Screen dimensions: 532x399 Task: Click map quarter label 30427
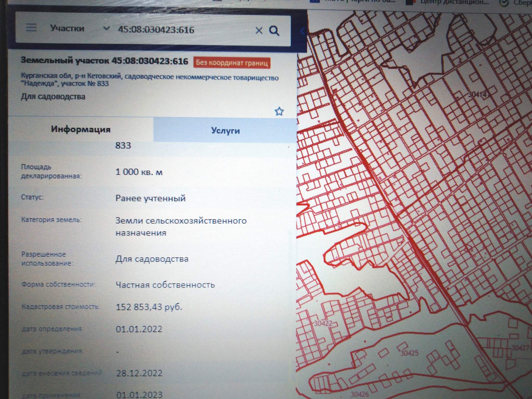point(521,348)
